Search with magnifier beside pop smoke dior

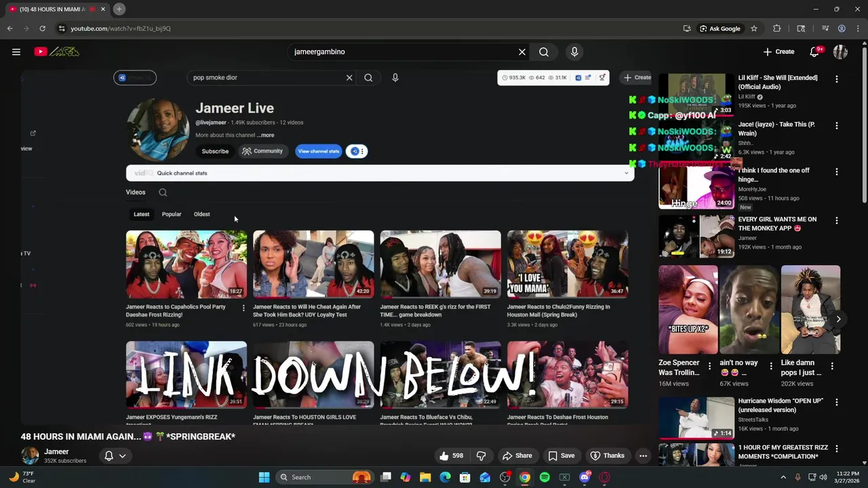tap(368, 77)
